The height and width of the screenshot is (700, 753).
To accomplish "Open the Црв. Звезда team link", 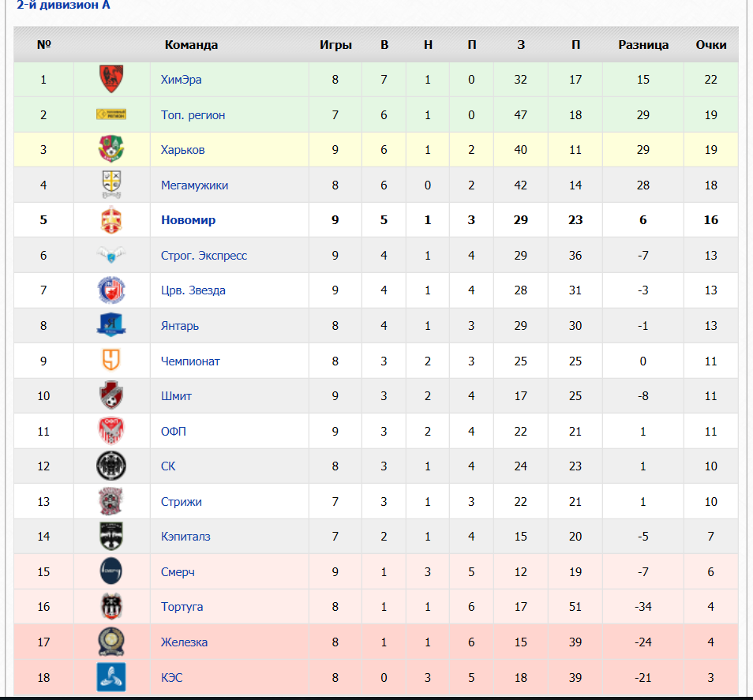I will [193, 290].
